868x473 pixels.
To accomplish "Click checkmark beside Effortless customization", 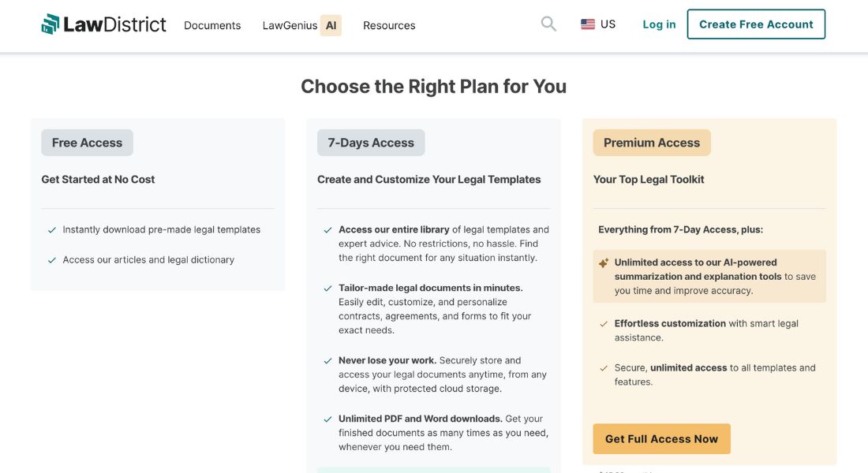I will (604, 324).
